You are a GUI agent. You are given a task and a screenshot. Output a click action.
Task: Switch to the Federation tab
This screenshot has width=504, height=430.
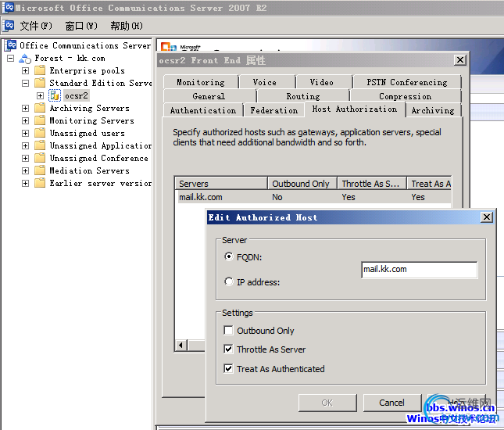pyautogui.click(x=274, y=110)
